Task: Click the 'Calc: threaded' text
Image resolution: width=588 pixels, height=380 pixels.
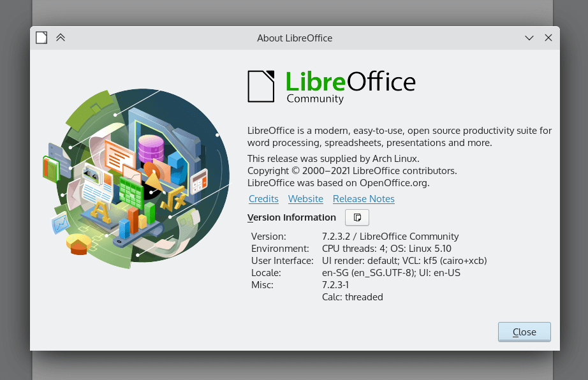Action: point(353,297)
